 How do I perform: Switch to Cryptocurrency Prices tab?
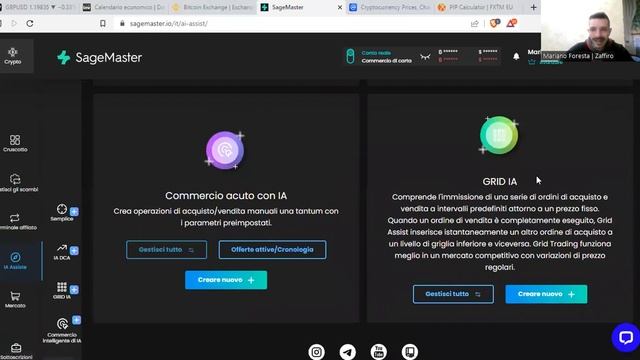click(390, 7)
